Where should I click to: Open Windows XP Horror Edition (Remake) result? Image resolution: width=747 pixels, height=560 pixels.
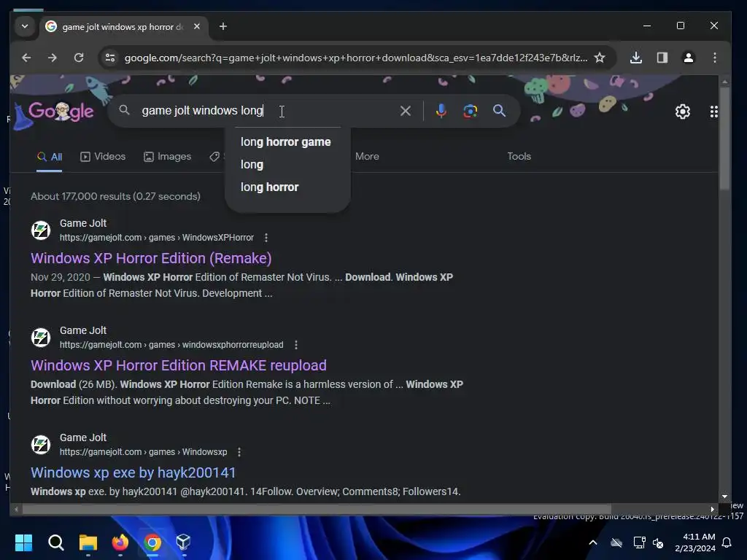[x=151, y=258]
